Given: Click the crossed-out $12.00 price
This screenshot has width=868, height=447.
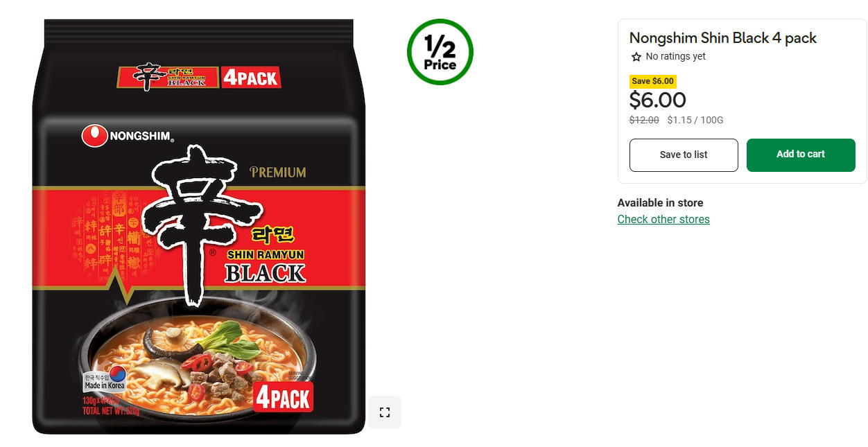Looking at the screenshot, I should point(644,120).
